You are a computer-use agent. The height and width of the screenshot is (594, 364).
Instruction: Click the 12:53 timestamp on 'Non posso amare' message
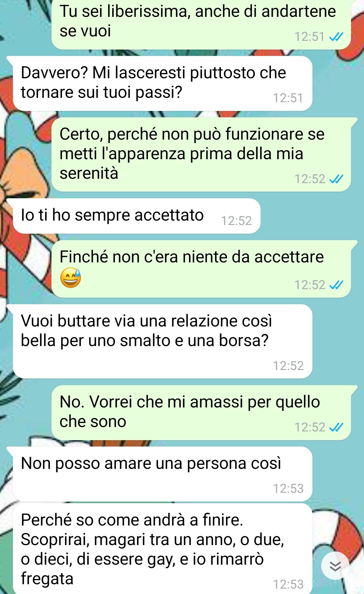(288, 488)
